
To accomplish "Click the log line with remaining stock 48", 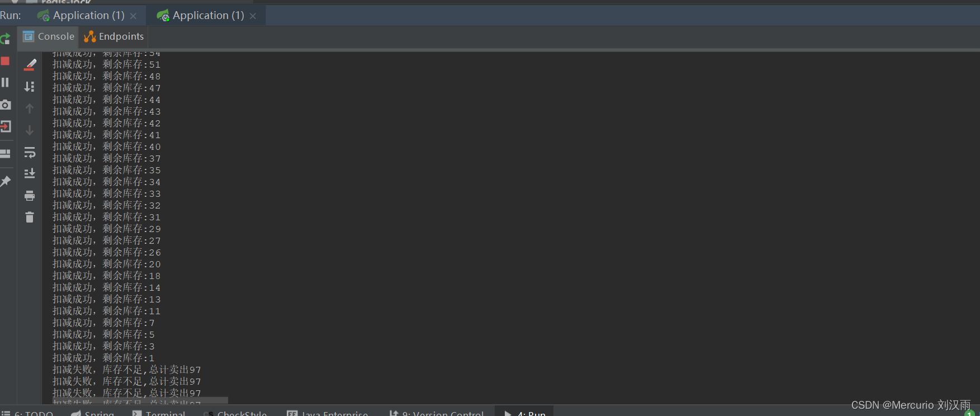I will [107, 77].
